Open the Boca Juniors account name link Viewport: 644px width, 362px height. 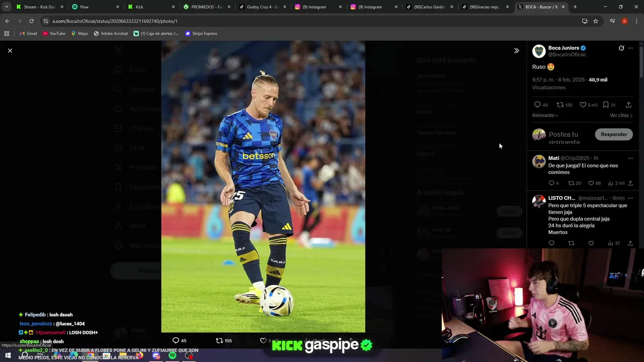pyautogui.click(x=563, y=48)
